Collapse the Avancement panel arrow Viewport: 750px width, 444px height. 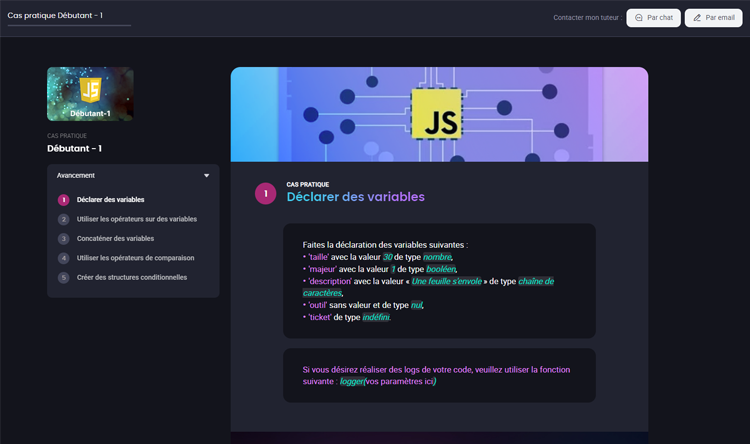[207, 176]
